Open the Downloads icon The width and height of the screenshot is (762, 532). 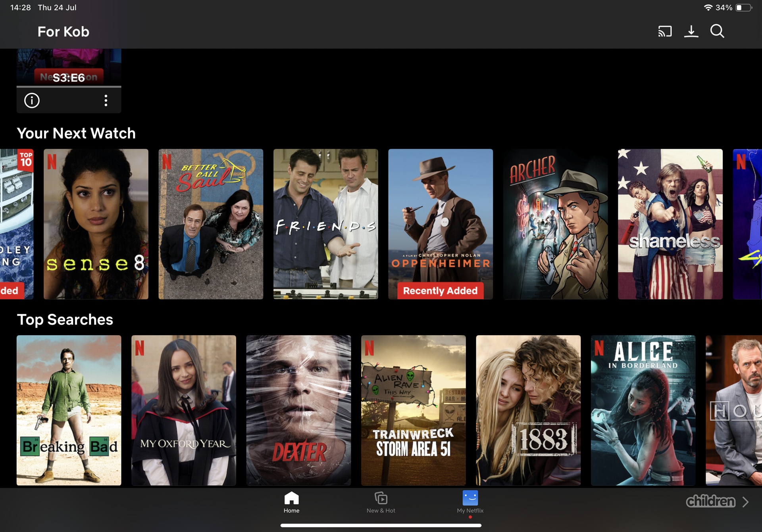coord(691,31)
